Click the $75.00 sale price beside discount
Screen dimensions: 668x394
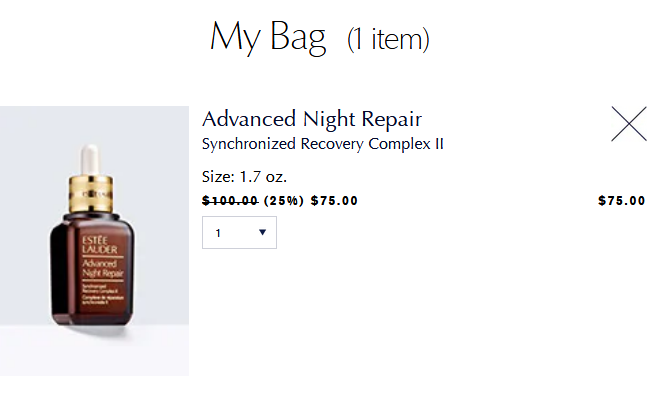(334, 201)
